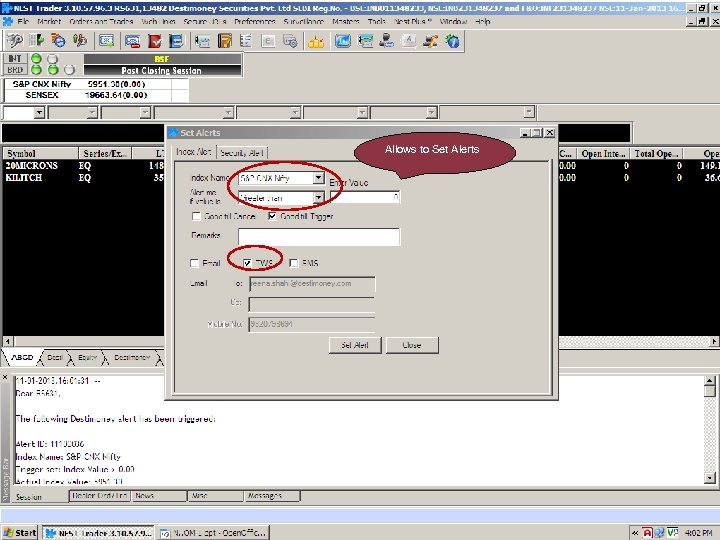Toggle the TWS alert checkbox
The image size is (720, 540).
pyautogui.click(x=247, y=263)
